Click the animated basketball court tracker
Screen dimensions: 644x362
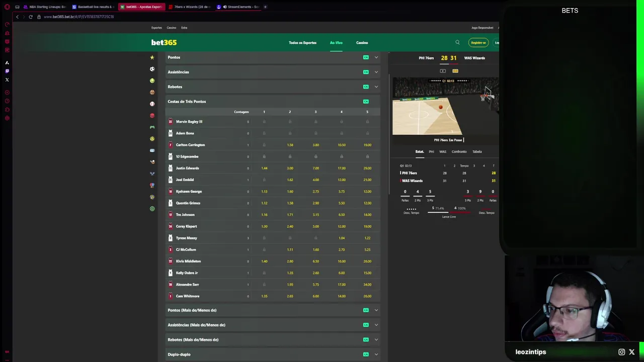click(446, 107)
